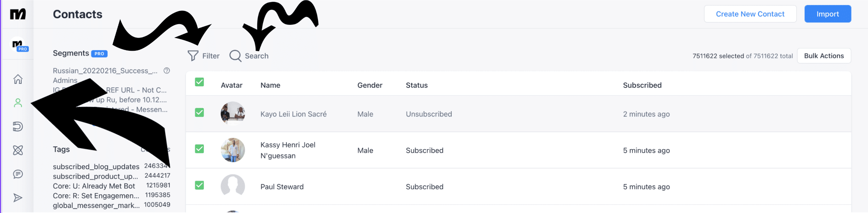Uncheck Paul Steward row checkbox
This screenshot has height=213, width=868.
[x=199, y=185]
